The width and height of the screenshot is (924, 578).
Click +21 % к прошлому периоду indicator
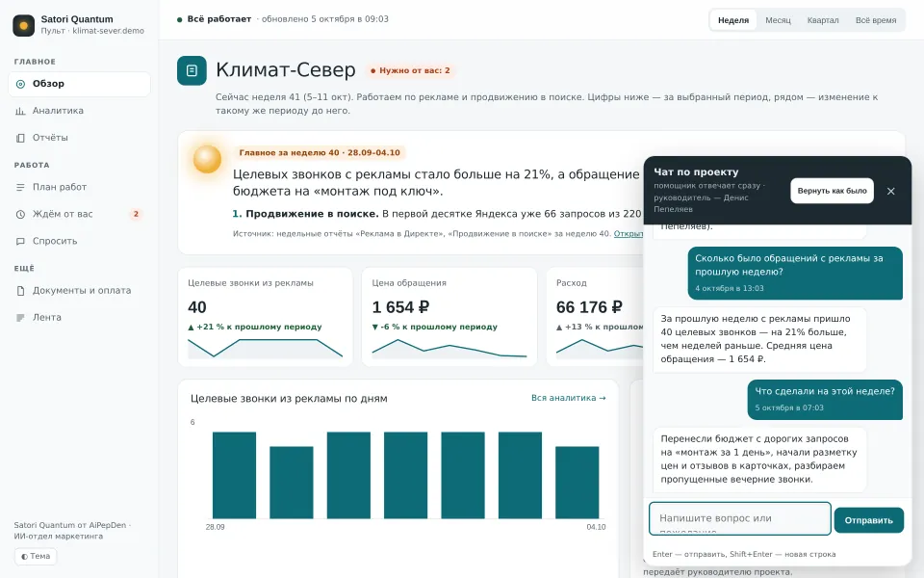pos(254,327)
